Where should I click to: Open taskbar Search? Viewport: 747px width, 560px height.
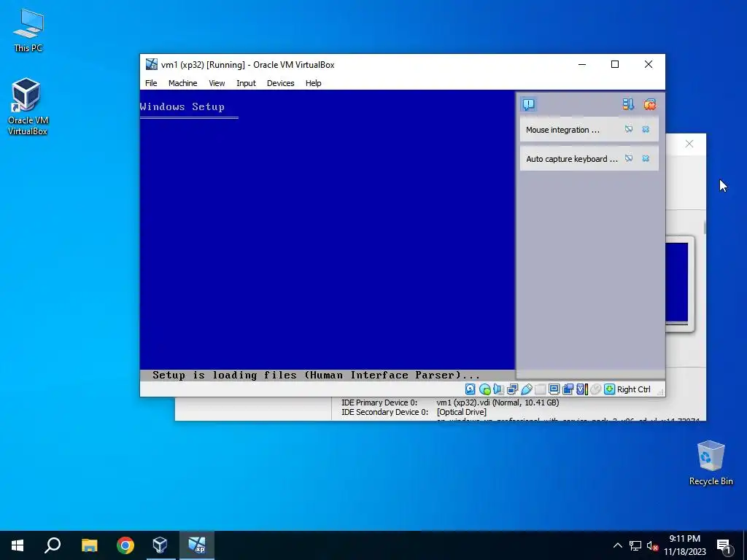click(x=53, y=545)
